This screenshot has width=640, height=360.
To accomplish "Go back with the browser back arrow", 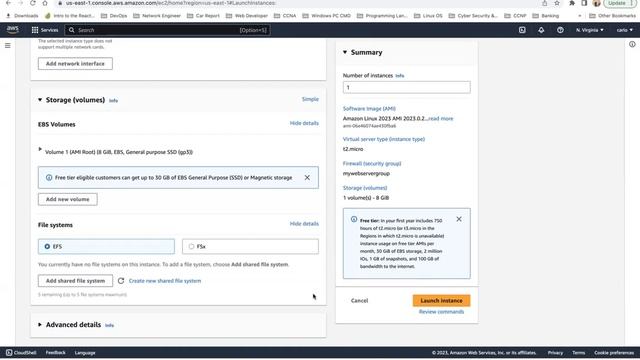I will point(8,3).
